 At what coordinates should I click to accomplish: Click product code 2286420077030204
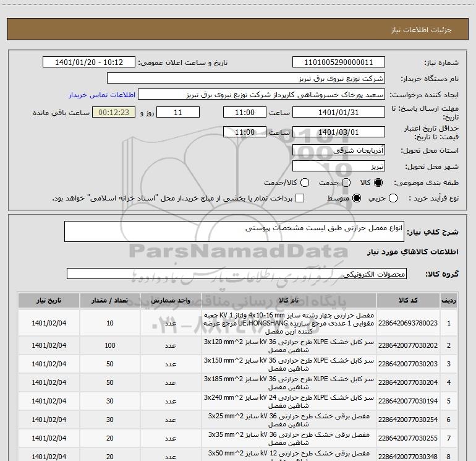(x=408, y=382)
